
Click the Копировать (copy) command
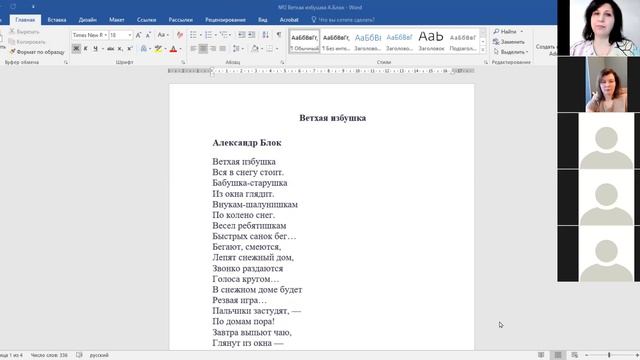27,42
